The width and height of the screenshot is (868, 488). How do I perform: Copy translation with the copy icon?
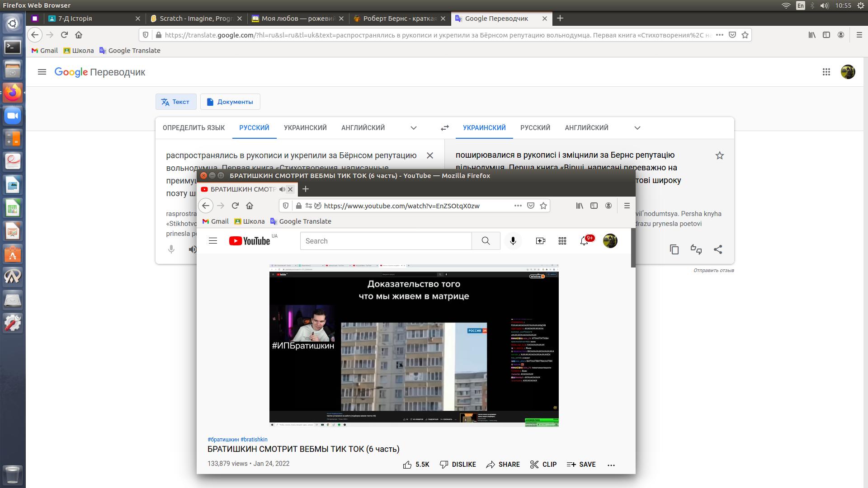point(674,249)
